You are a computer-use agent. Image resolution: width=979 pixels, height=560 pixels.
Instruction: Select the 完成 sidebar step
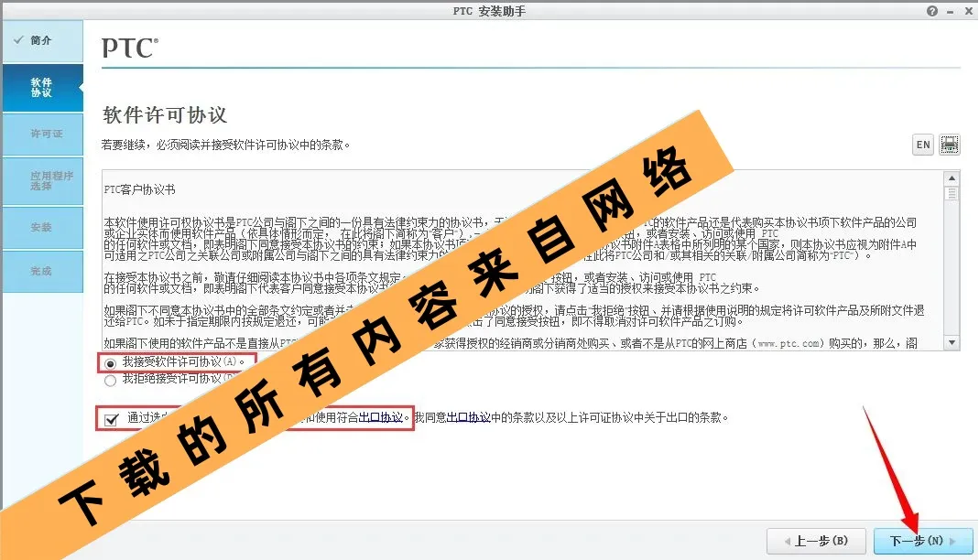pyautogui.click(x=42, y=271)
